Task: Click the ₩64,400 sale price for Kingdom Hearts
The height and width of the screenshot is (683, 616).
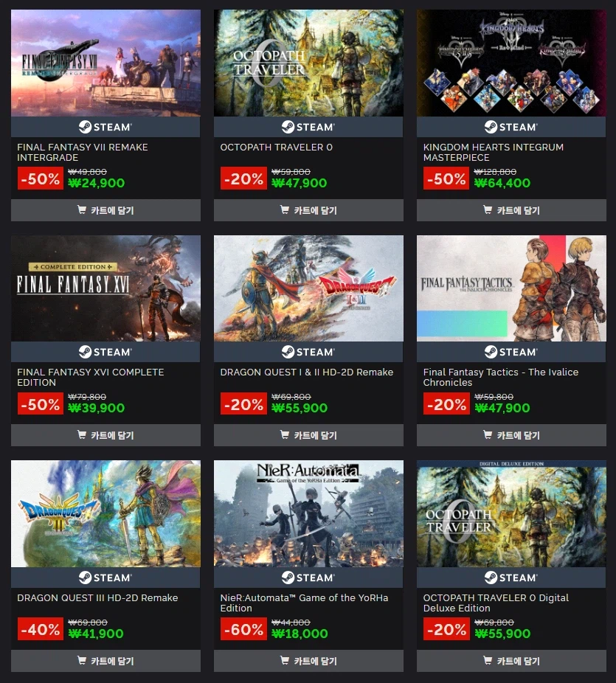Action: [502, 183]
